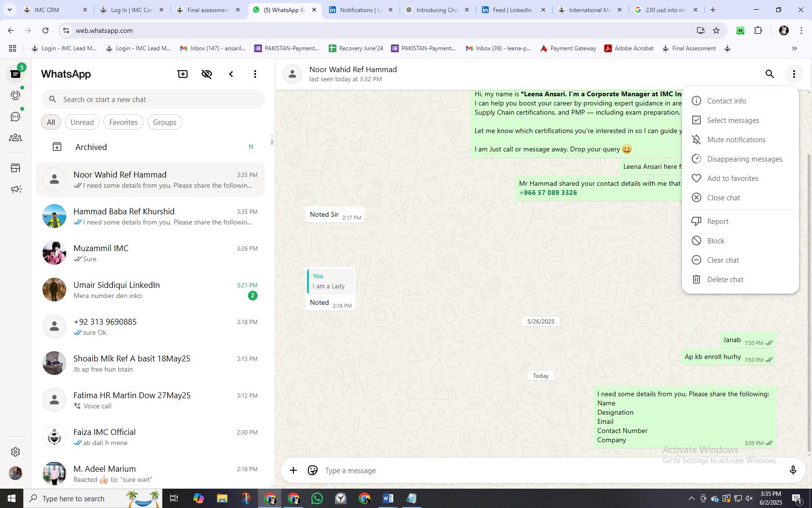Choose Delete chat from menu
812x508 pixels.
[740, 279]
